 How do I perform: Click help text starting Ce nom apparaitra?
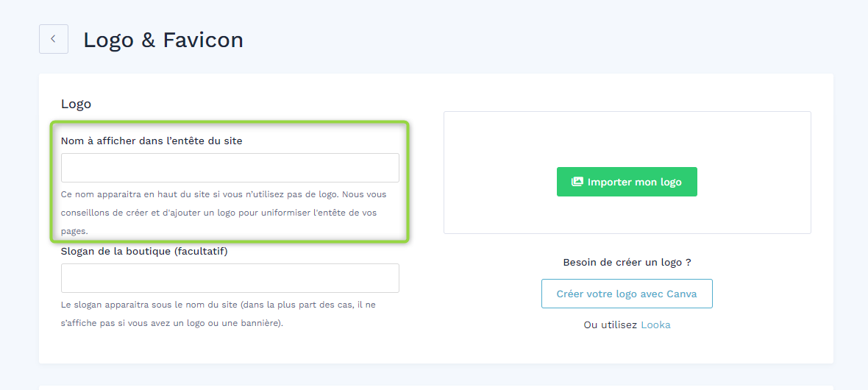point(224,213)
